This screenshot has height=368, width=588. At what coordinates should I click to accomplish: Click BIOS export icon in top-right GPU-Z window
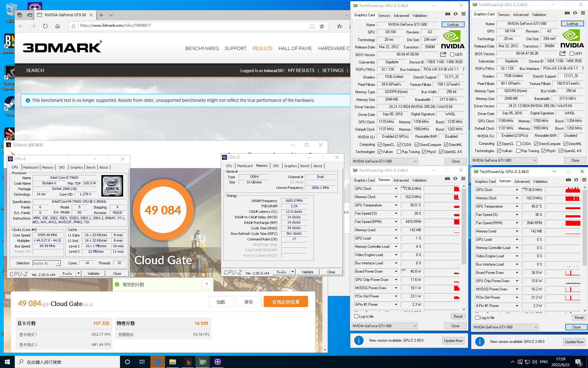click(x=563, y=53)
